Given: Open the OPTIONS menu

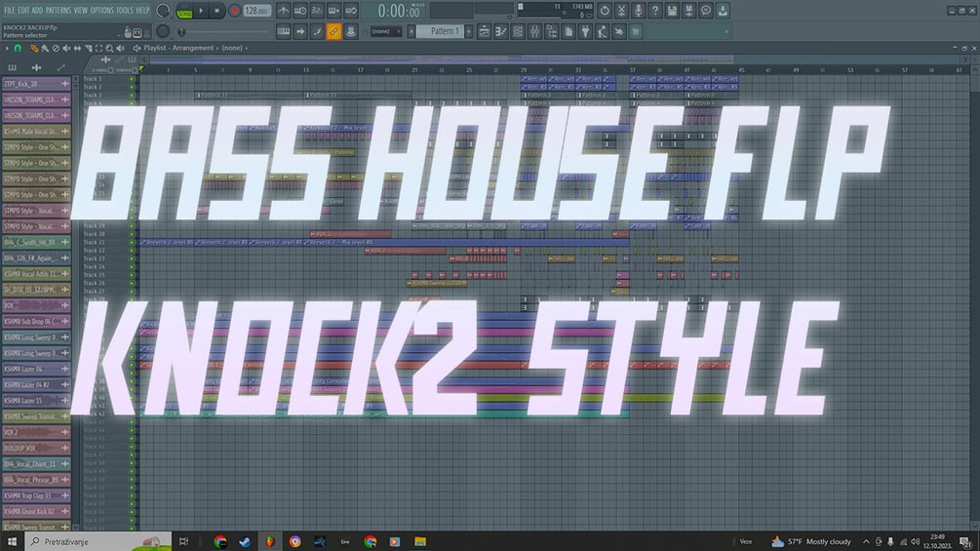Looking at the screenshot, I should [101, 11].
